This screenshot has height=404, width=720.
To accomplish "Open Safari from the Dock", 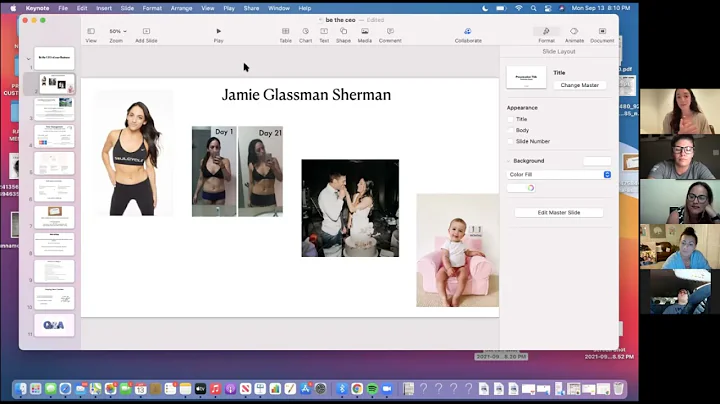I will 65,389.
